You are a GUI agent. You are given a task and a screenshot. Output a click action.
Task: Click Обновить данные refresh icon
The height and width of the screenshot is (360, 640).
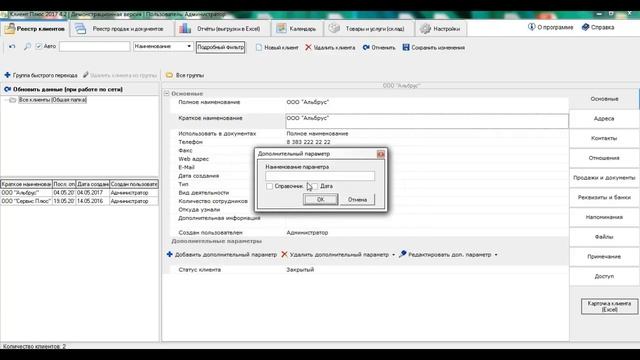tap(7, 89)
